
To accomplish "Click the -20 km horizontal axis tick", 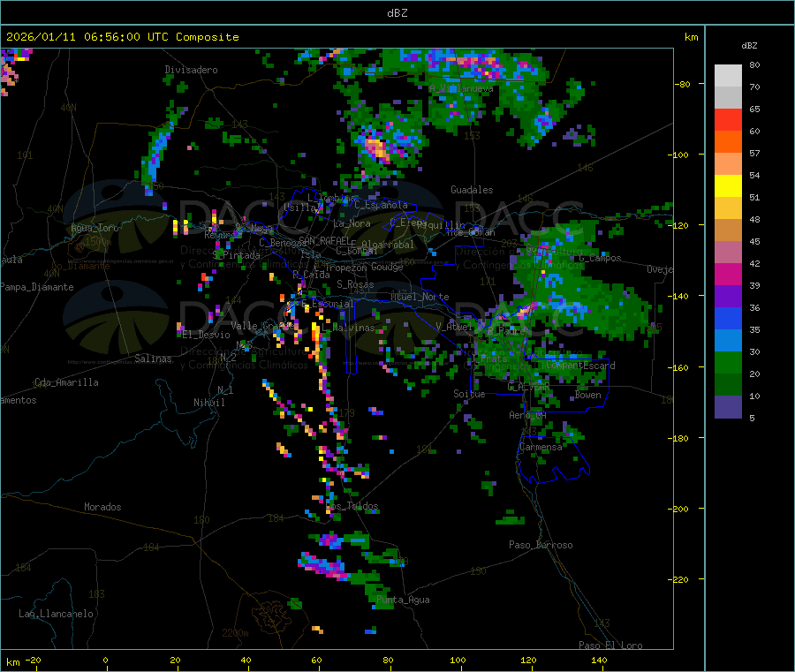I will click(33, 660).
